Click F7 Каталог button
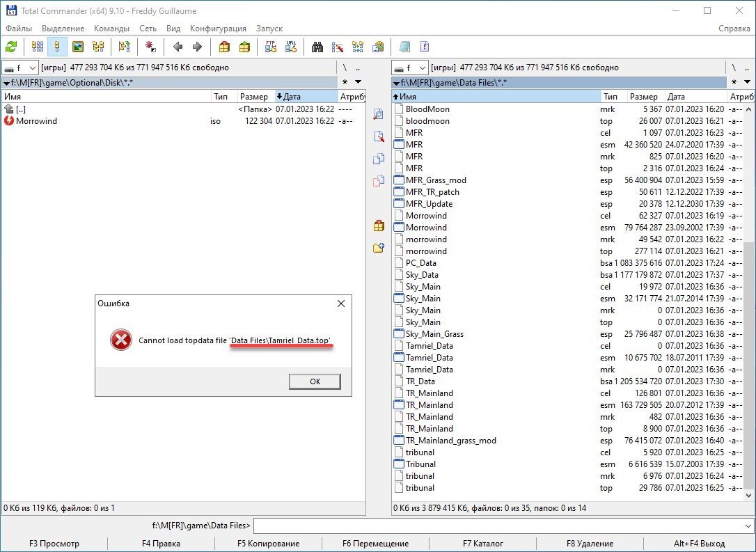This screenshot has height=552, width=756. [482, 544]
